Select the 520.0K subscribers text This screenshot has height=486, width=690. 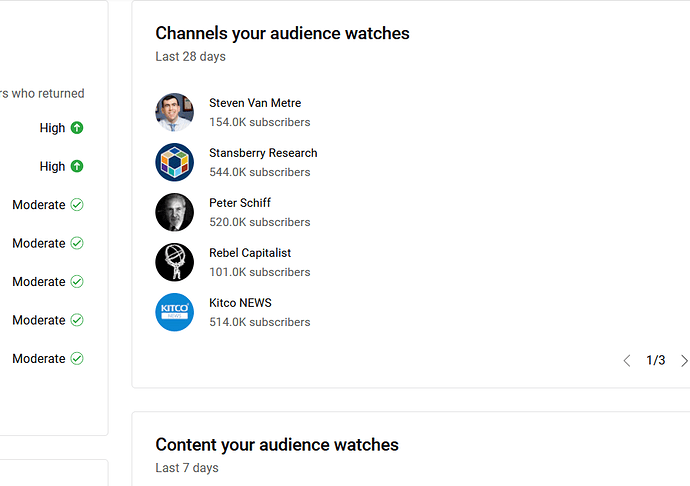(x=260, y=222)
